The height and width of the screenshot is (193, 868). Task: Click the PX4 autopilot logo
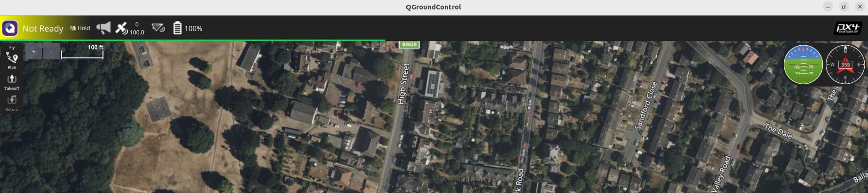click(848, 28)
